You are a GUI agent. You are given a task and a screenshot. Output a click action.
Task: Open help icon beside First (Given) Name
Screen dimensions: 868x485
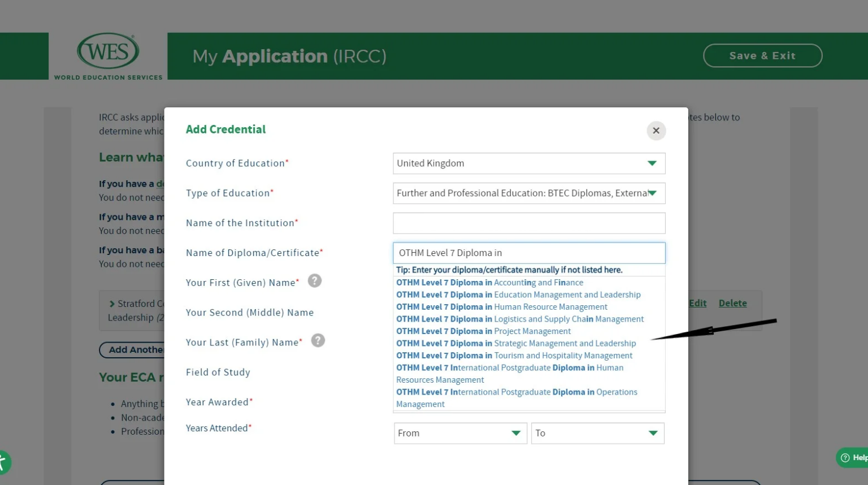pos(315,281)
